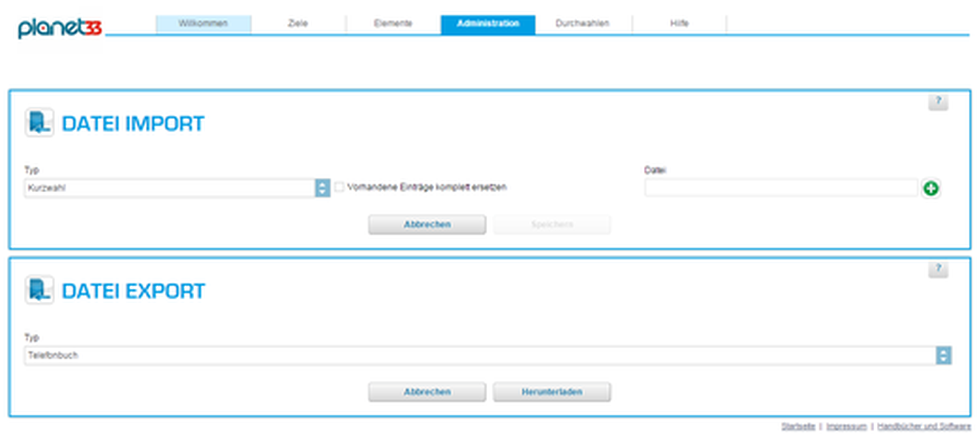The width and height of the screenshot is (977, 434).
Task: Enable 'Vorhandene Einträge komplett ersetzen' checkbox
Action: 340,187
